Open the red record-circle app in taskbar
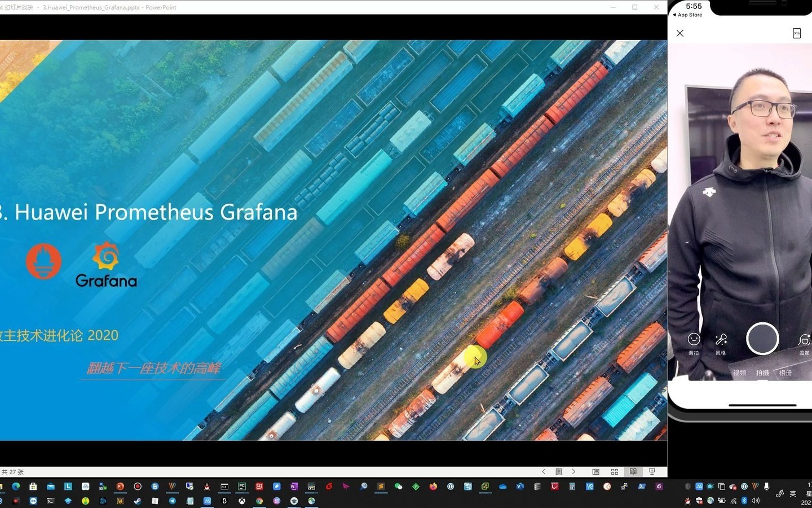Image resolution: width=812 pixels, height=508 pixels. point(138,486)
